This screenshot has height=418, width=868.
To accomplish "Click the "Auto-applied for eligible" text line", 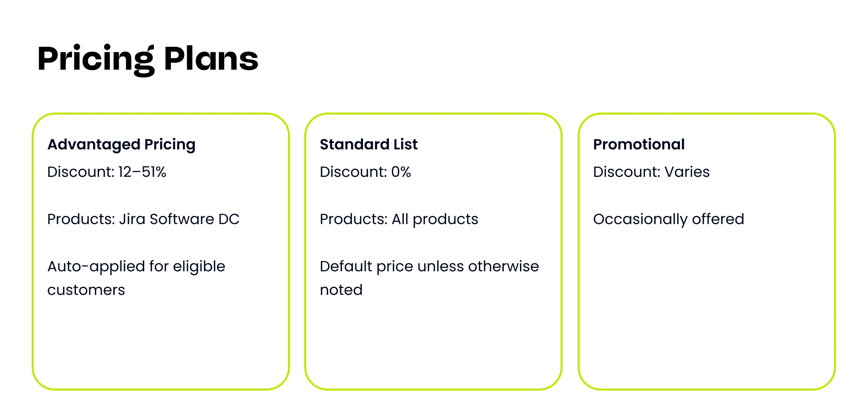I will click(x=136, y=266).
